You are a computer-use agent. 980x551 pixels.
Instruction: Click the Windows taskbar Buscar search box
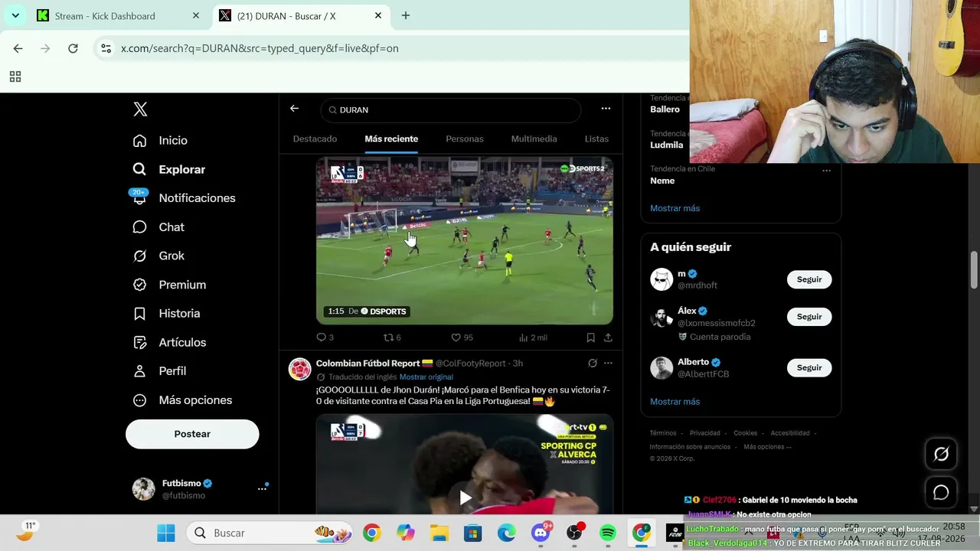coord(270,533)
